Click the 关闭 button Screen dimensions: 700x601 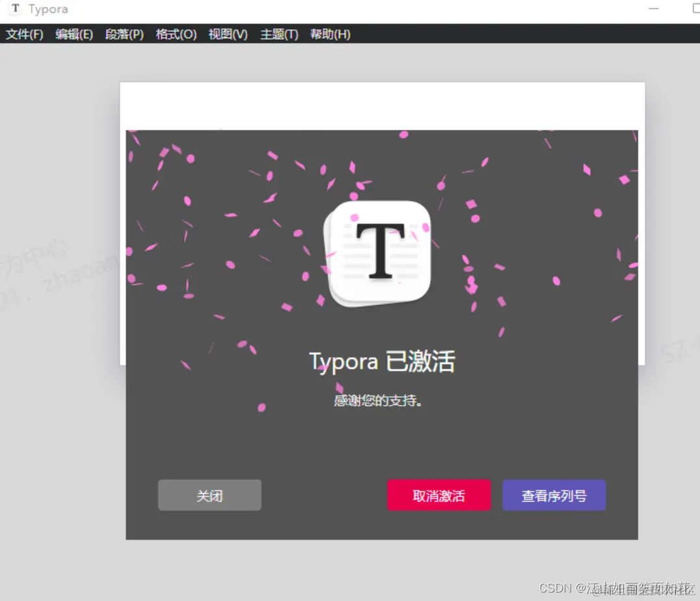click(210, 495)
